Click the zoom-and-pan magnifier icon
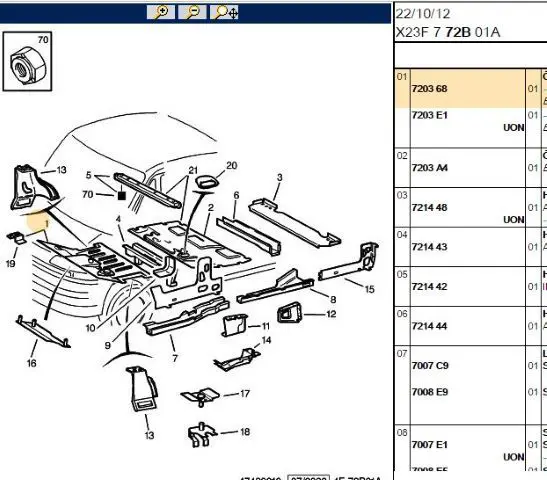The image size is (547, 480). pos(224,12)
